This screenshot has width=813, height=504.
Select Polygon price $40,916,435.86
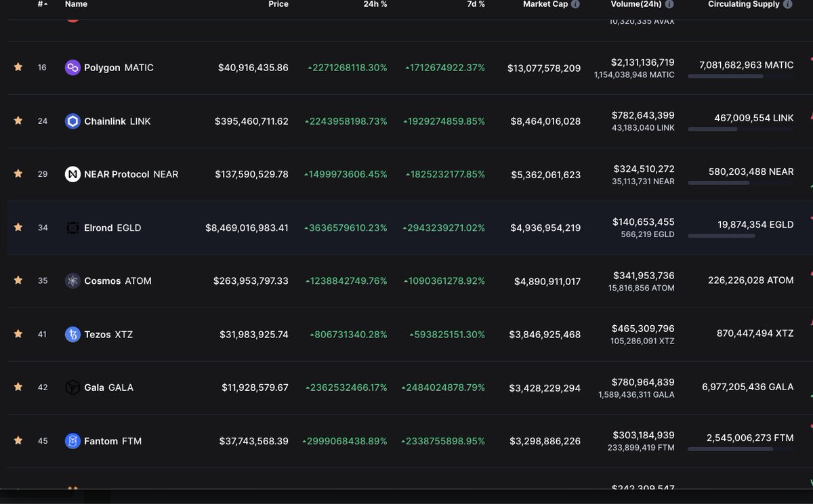(x=253, y=68)
